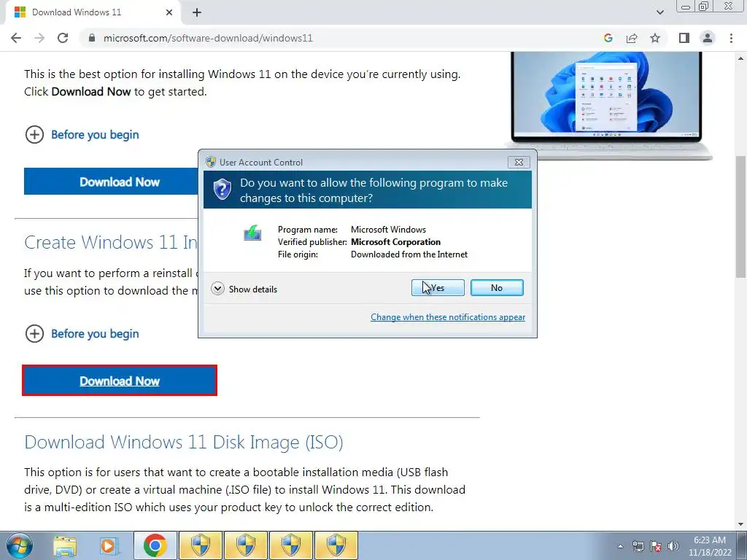Open the tab search dropdown chevron
This screenshot has width=747, height=560.
pos(659,12)
